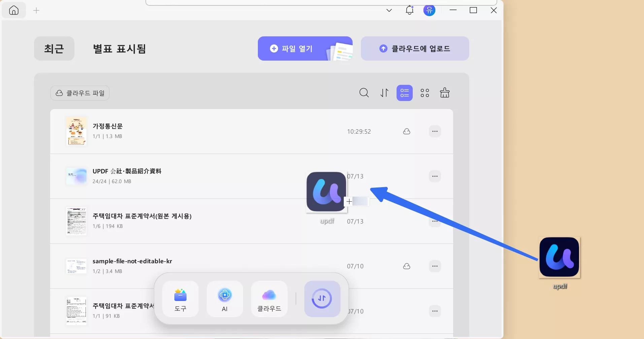Screen dimensions: 644x339
Task: Open thumbnail of 가정통신문 file
Action: [76, 131]
